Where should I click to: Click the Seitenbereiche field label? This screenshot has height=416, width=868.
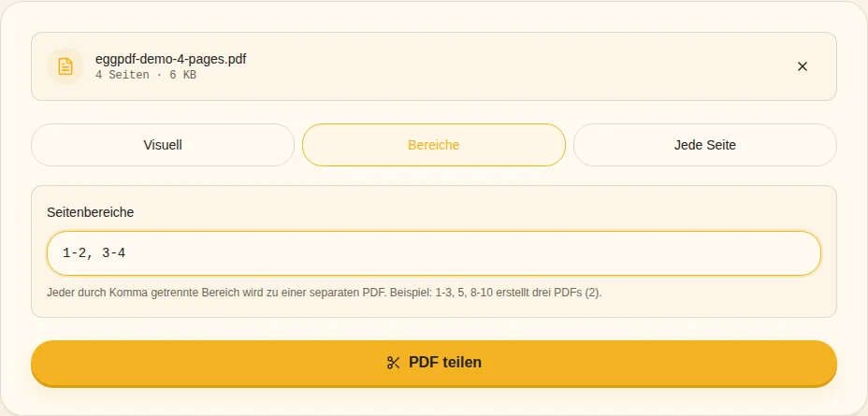pos(90,212)
